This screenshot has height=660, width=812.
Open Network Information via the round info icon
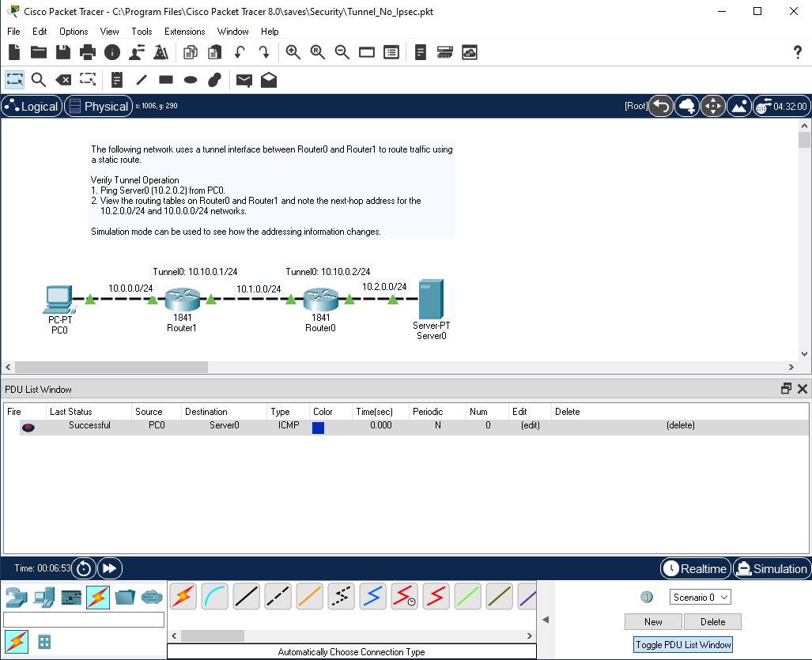111,52
